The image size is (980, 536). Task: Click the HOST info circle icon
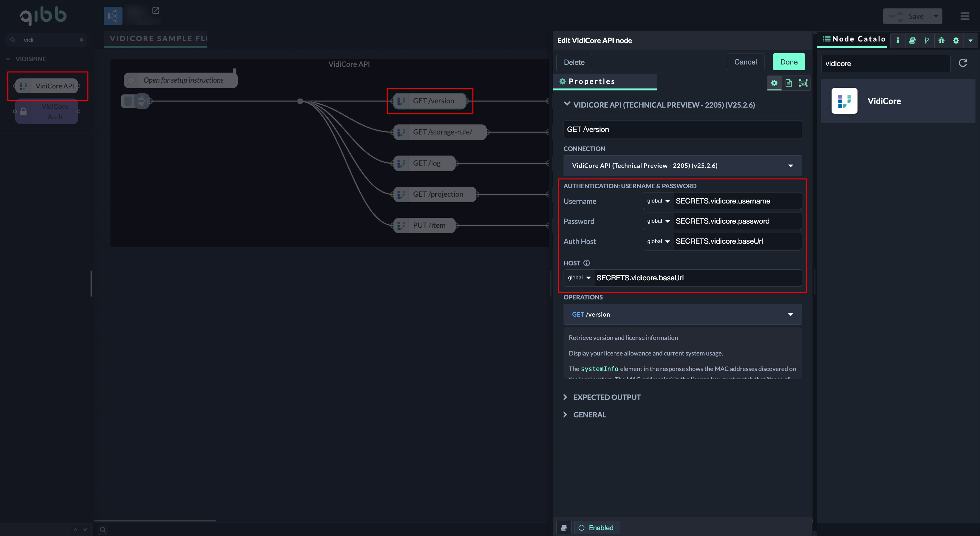587,263
